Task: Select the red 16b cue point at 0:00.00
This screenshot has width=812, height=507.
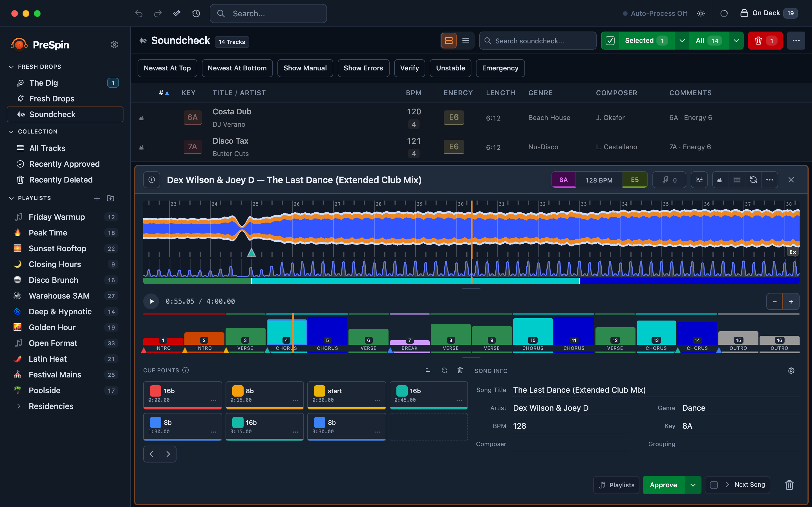Action: 182,395
